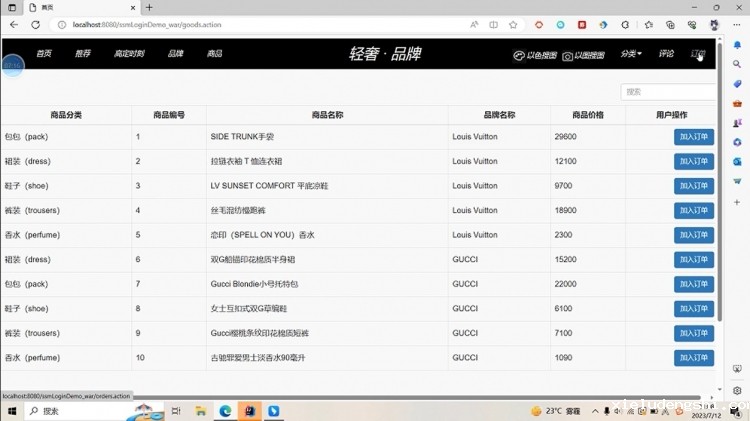The image size is (750, 421).
Task: Click the page vertical scrollbar
Action: pyautogui.click(x=719, y=200)
